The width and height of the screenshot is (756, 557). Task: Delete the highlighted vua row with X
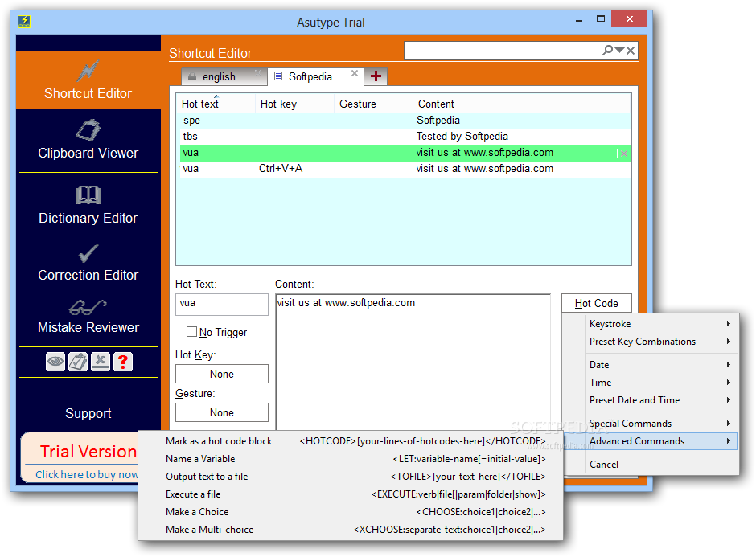coord(624,154)
